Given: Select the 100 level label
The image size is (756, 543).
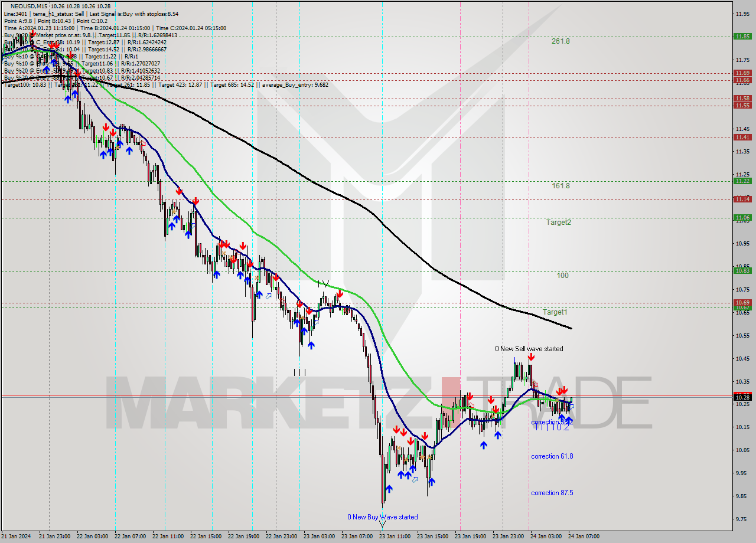Looking at the screenshot, I should pyautogui.click(x=562, y=276).
